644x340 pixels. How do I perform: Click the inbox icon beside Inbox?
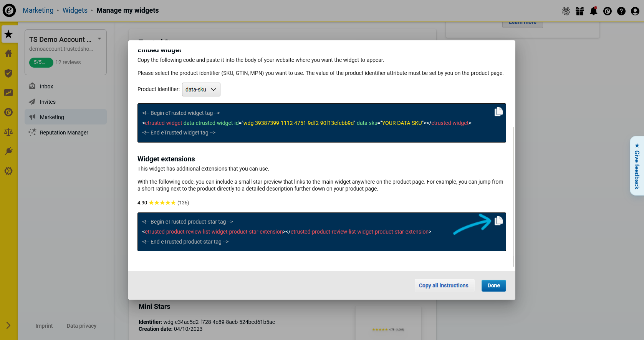32,86
